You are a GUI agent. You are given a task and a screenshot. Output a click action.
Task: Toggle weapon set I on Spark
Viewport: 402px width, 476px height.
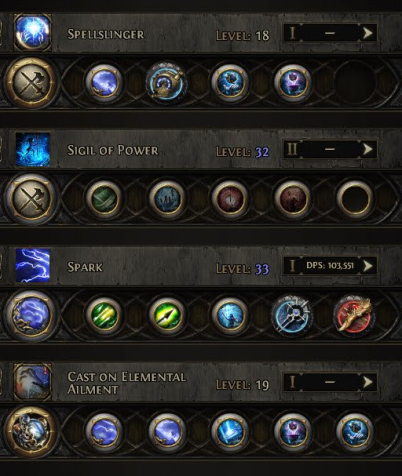[292, 266]
